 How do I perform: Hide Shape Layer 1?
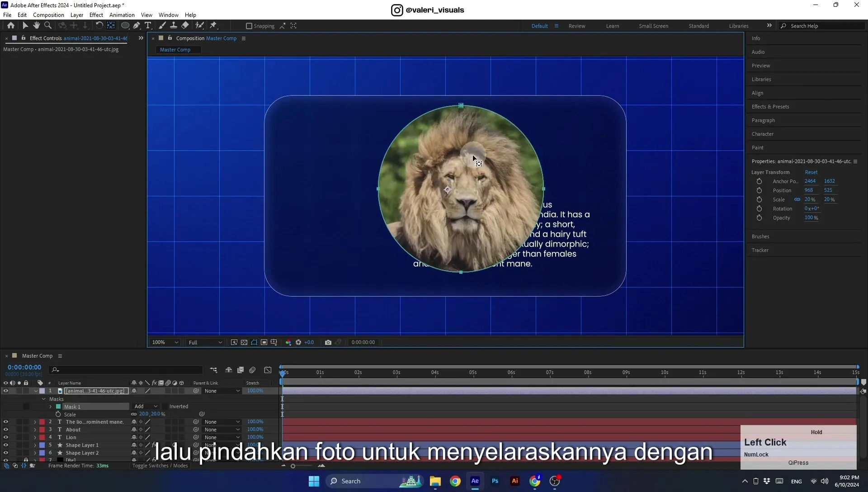coord(6,445)
